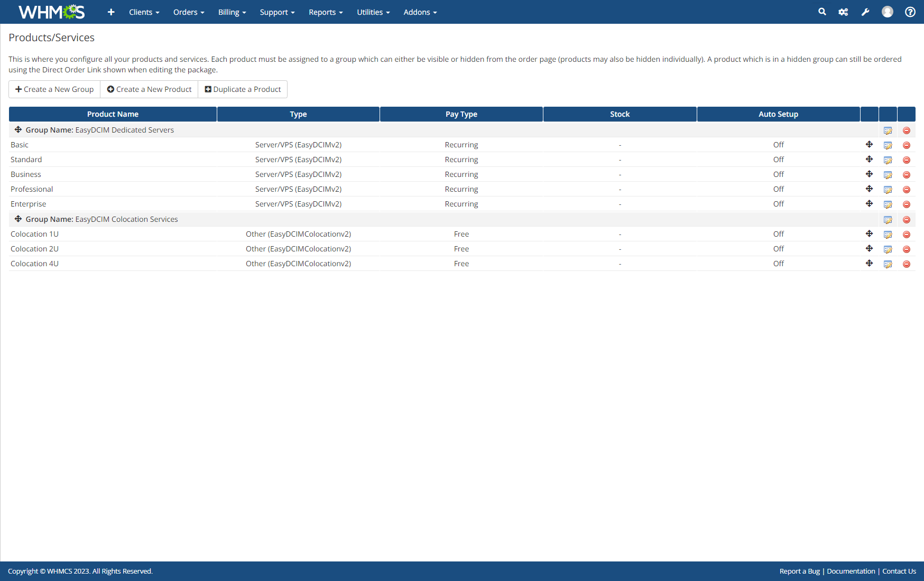Screen dimensions: 924x581
Task: Open the Reports dropdown
Action: 326,12
